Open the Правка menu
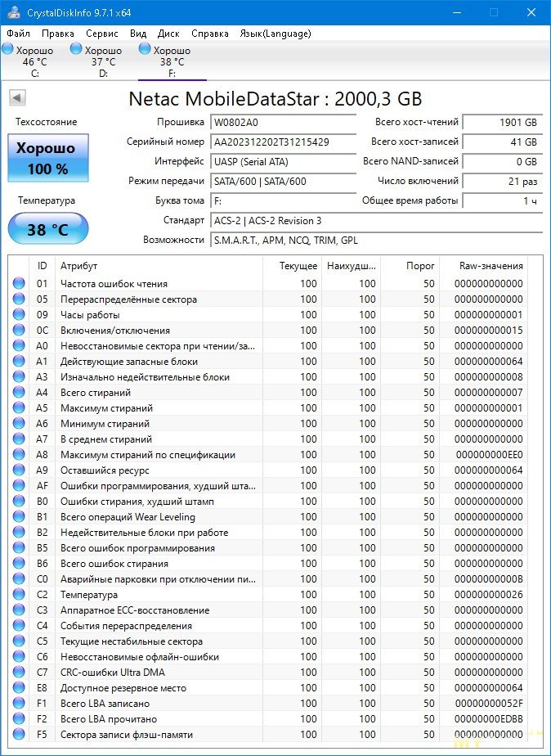551x756 pixels. pyautogui.click(x=58, y=34)
